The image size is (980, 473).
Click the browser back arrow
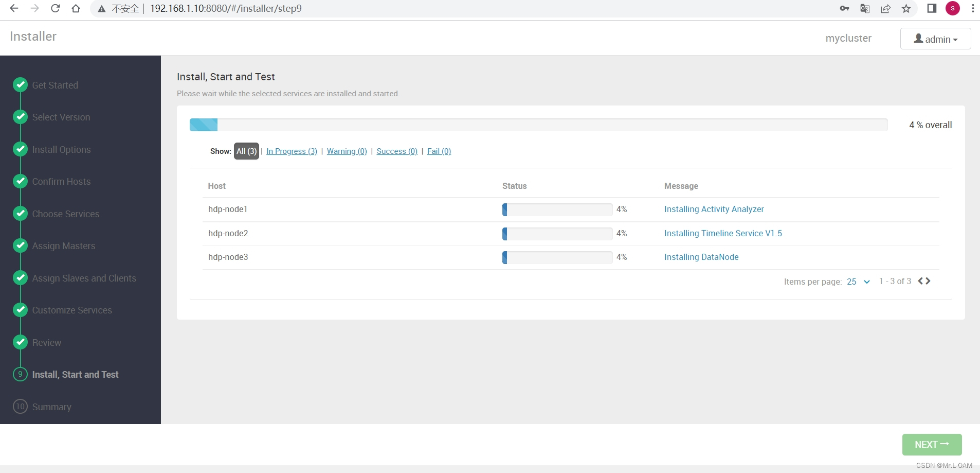14,8
